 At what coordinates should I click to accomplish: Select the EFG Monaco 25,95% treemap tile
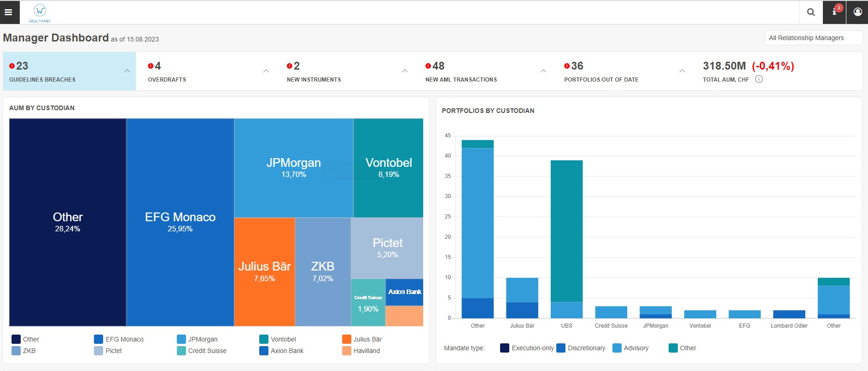pos(180,222)
